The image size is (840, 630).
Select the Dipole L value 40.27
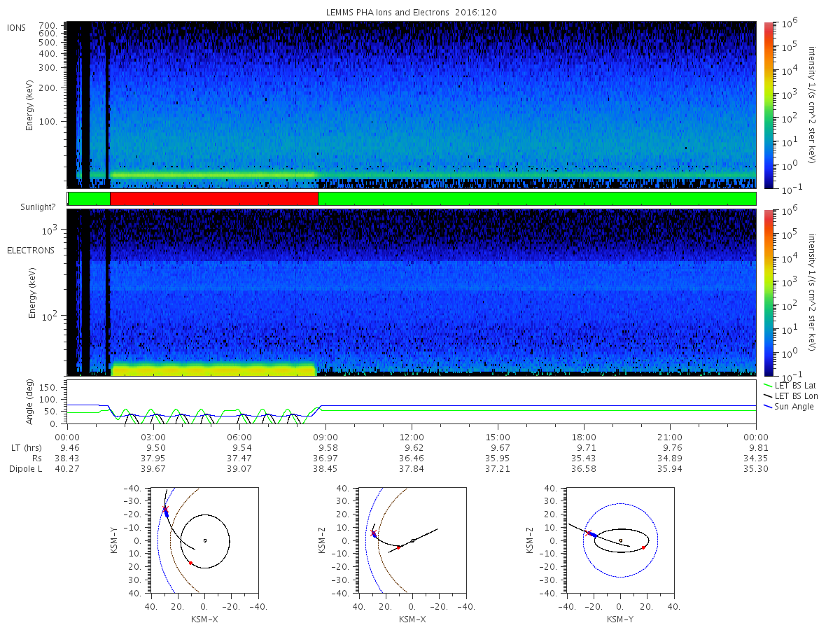click(66, 469)
